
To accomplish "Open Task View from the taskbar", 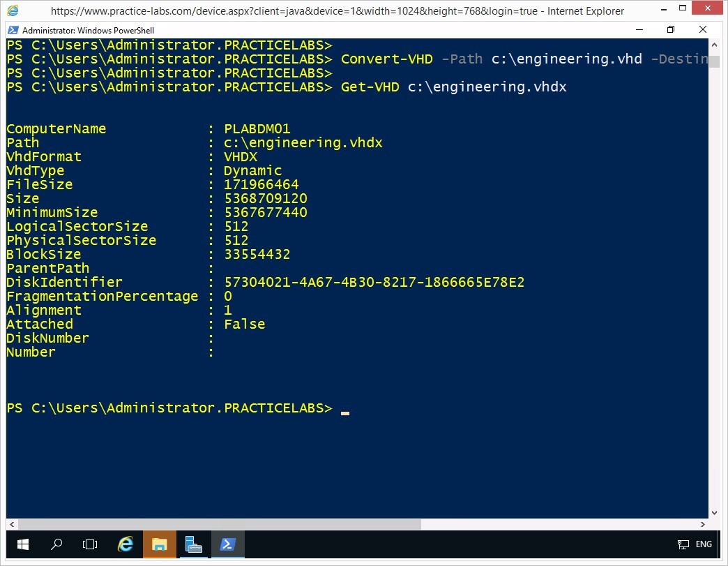I will (90, 544).
